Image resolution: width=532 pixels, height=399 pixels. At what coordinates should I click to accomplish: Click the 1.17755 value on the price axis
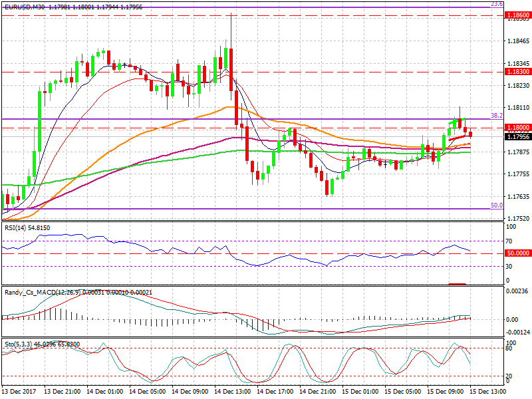pos(518,174)
